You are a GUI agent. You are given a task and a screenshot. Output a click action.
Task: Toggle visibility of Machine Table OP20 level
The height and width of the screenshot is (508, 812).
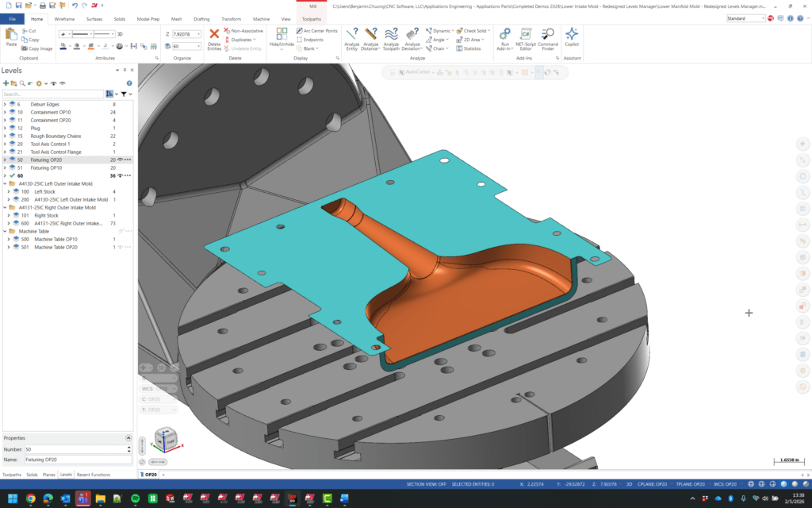(x=120, y=247)
